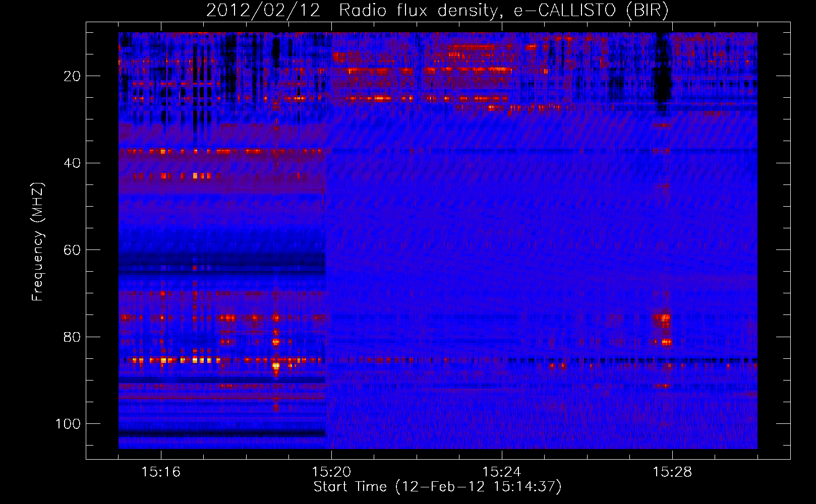Click the 15:24 time tick label
This screenshot has width=816, height=504.
[x=502, y=472]
